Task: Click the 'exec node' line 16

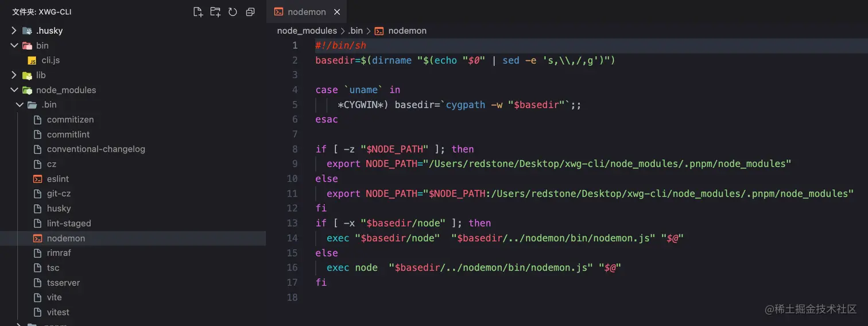Action: click(474, 268)
